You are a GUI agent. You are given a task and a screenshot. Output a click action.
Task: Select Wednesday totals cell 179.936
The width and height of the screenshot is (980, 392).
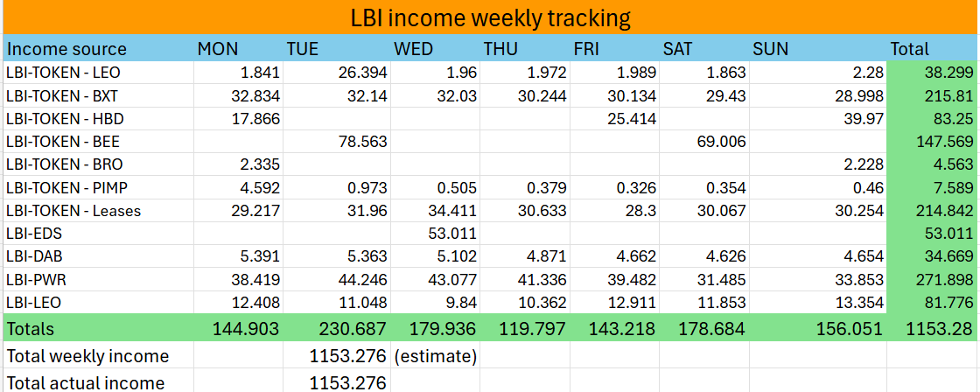point(435,329)
